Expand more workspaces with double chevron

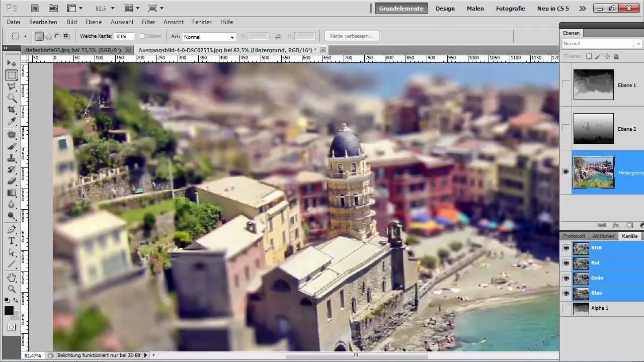(583, 9)
